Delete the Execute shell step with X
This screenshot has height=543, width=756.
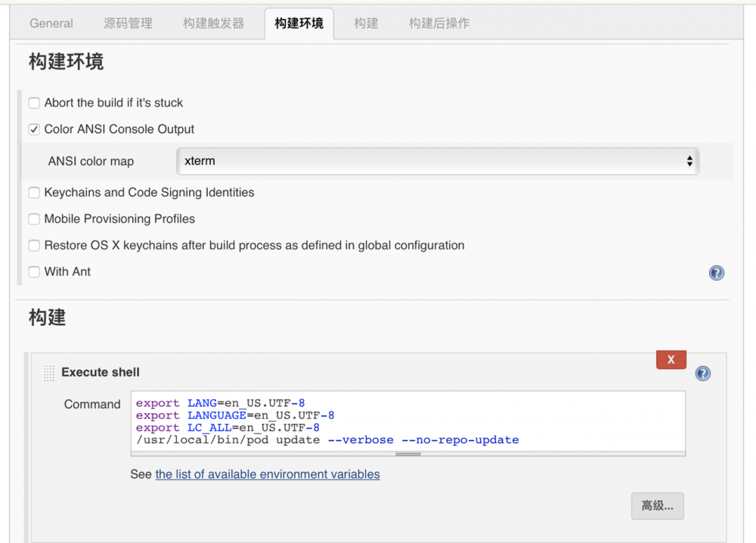[671, 359]
